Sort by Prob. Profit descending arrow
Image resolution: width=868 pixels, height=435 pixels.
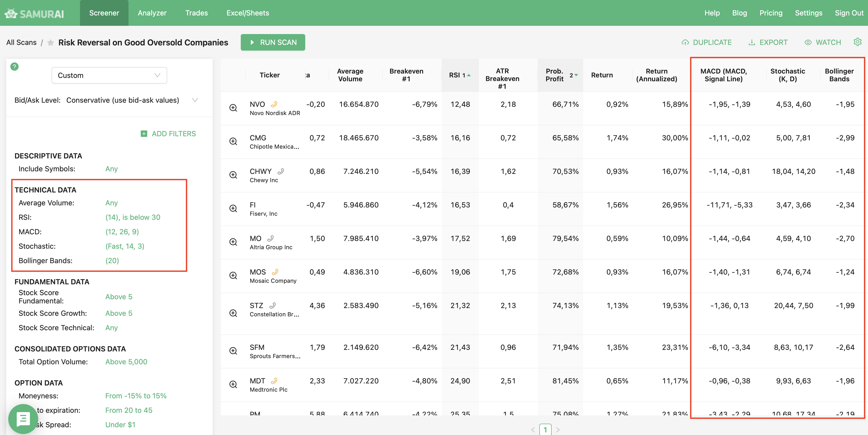click(x=576, y=75)
